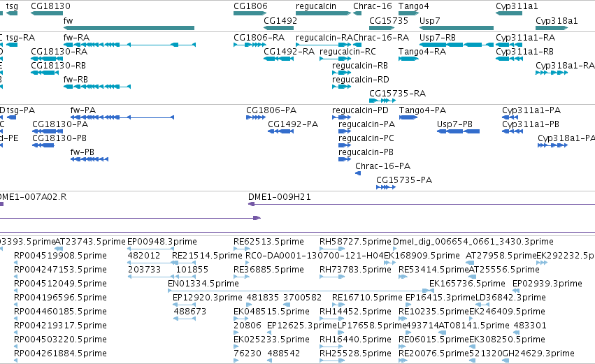Click the CG1492 gene label
595x364 pixels.
pyautogui.click(x=280, y=21)
